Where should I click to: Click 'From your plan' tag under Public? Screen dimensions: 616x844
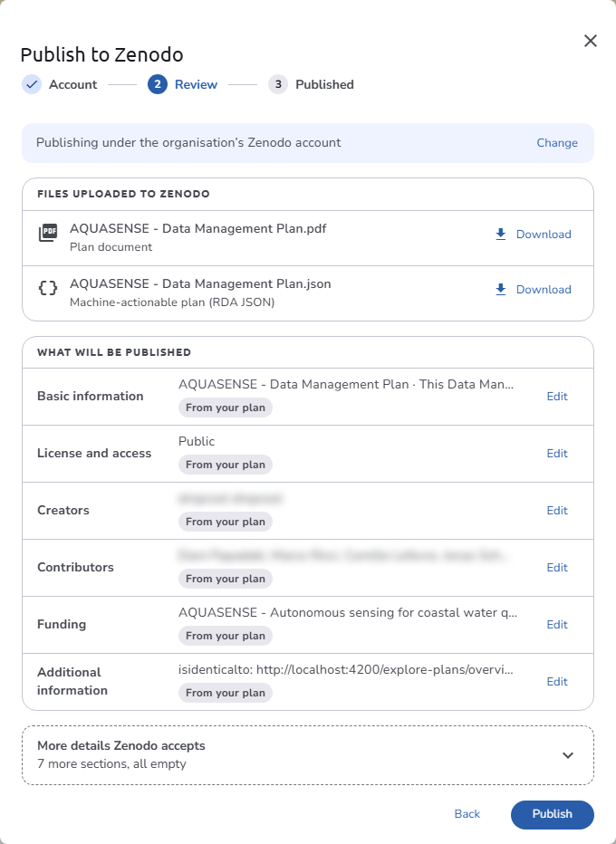225,465
